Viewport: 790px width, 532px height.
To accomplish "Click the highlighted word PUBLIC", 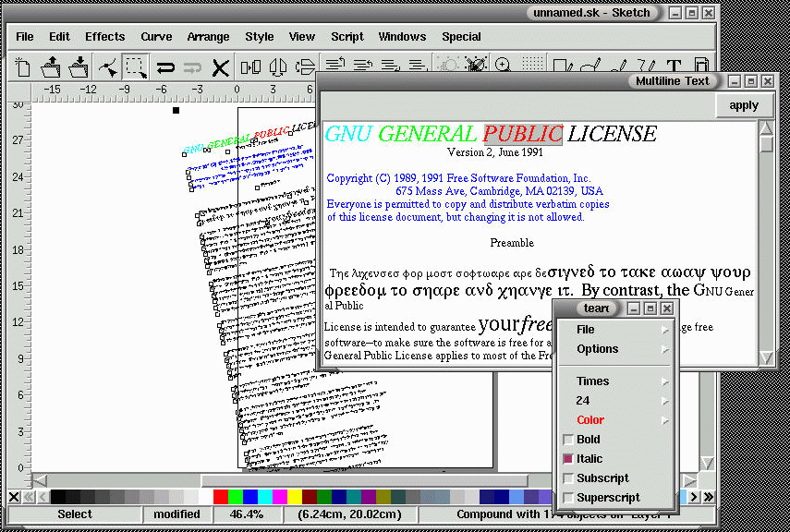I will point(522,134).
